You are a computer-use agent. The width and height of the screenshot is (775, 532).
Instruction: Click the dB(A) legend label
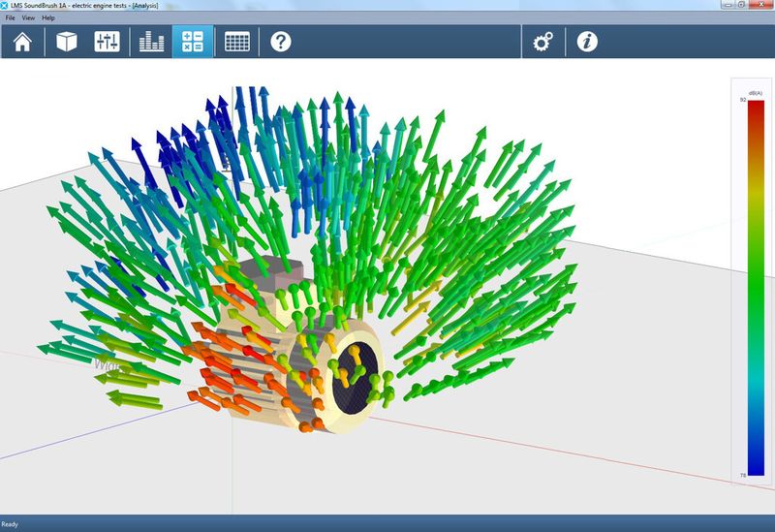pos(756,93)
